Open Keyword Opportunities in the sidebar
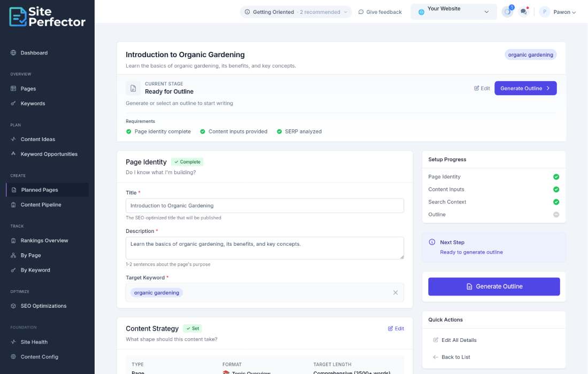 [49, 154]
